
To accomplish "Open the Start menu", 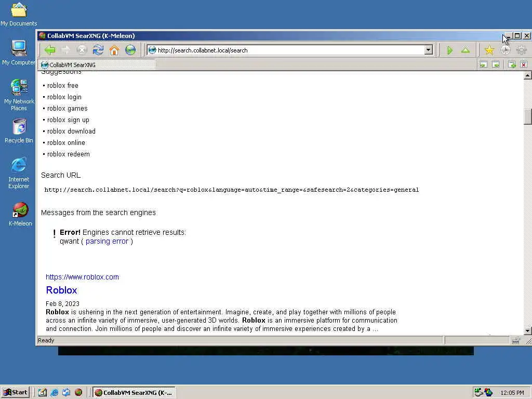I will coord(15,393).
